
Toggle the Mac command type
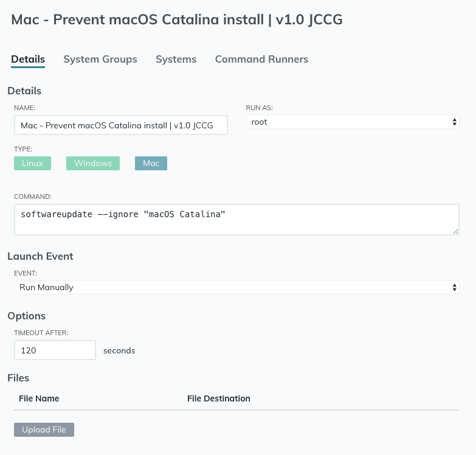(x=151, y=163)
